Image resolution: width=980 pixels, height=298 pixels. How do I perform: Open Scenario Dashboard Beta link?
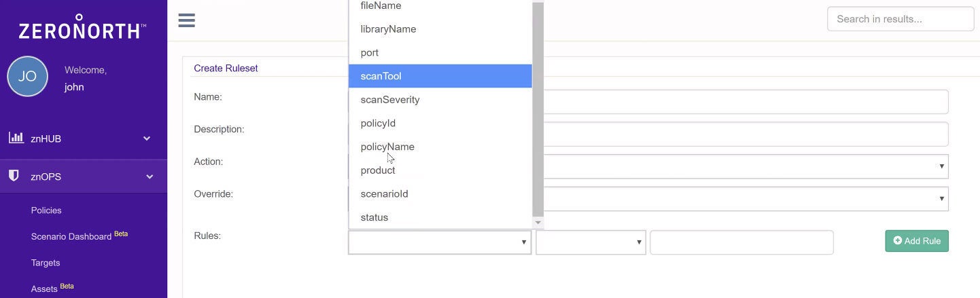point(80,236)
